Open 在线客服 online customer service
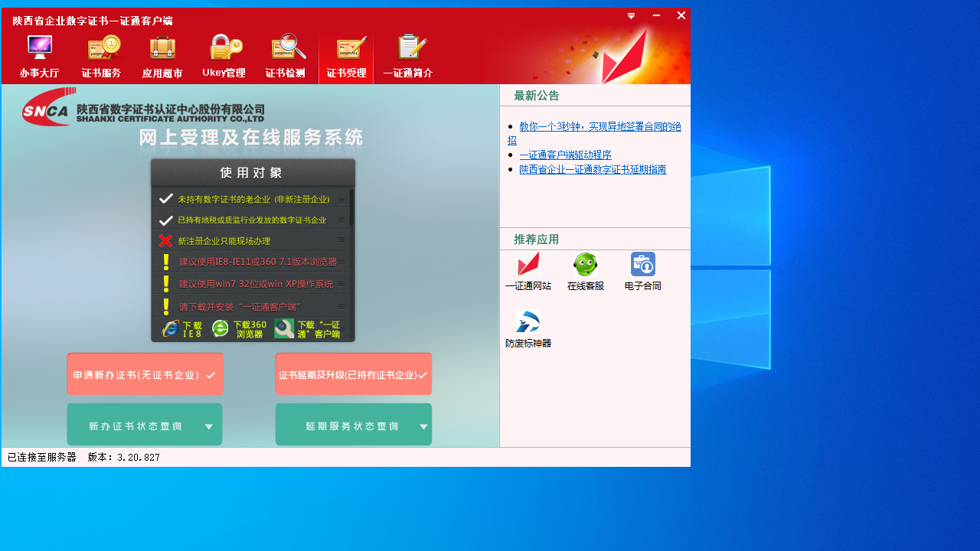Viewport: 980px width, 551px height. [586, 272]
